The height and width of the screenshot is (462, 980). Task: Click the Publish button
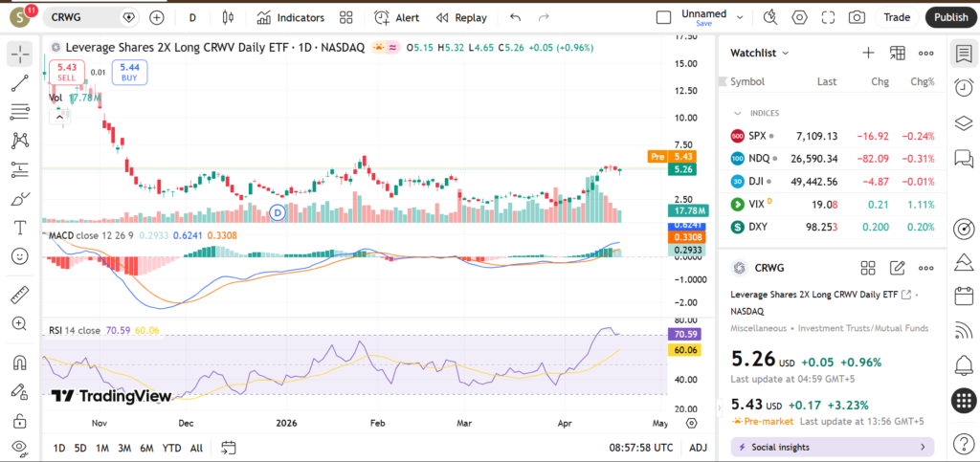pyautogui.click(x=950, y=17)
